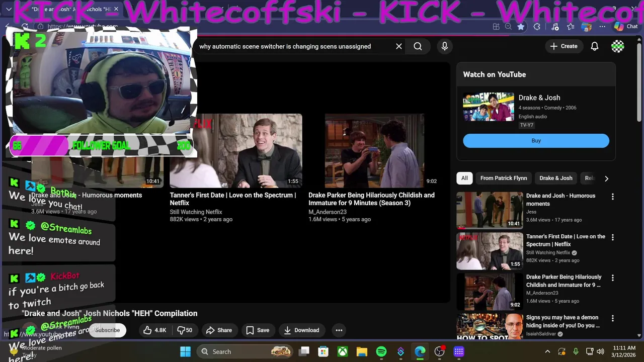The height and width of the screenshot is (362, 644).
Task: Open endscreen Tanner's First Date video
Action: click(x=236, y=151)
